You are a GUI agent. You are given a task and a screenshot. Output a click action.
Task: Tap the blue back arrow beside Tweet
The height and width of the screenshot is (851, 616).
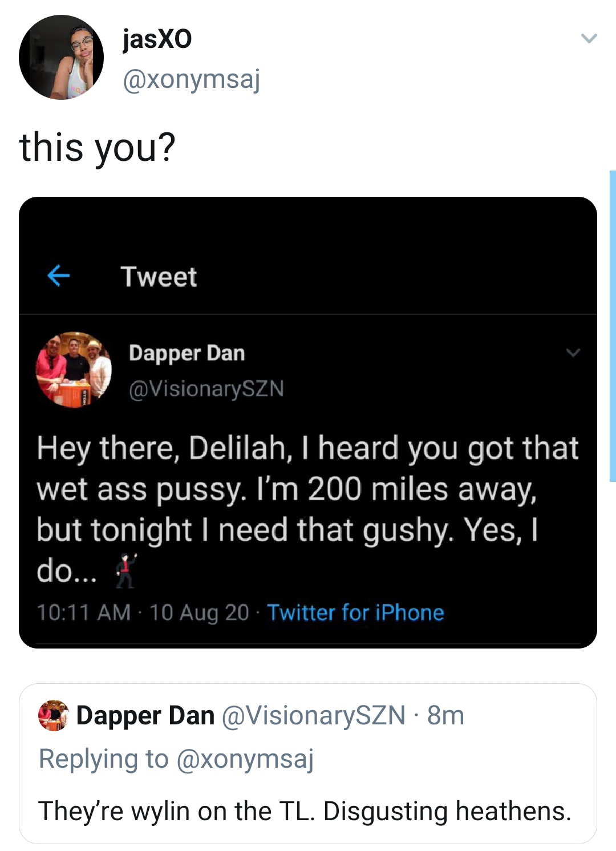coord(58,276)
